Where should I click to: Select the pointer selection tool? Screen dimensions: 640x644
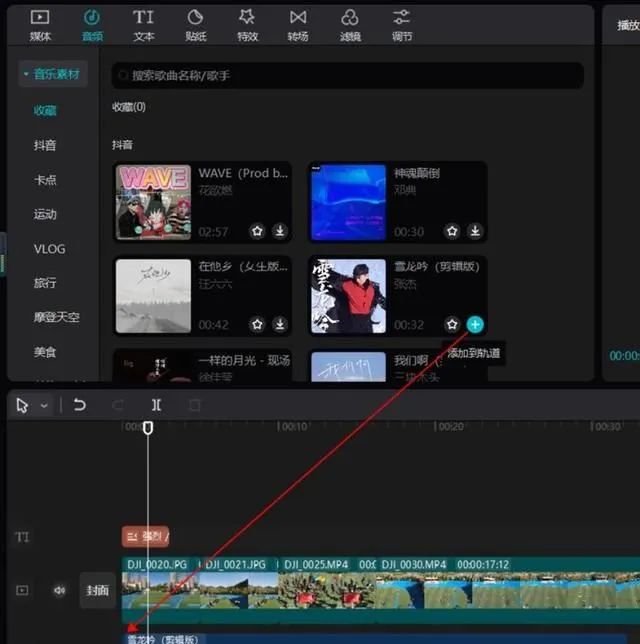22,405
